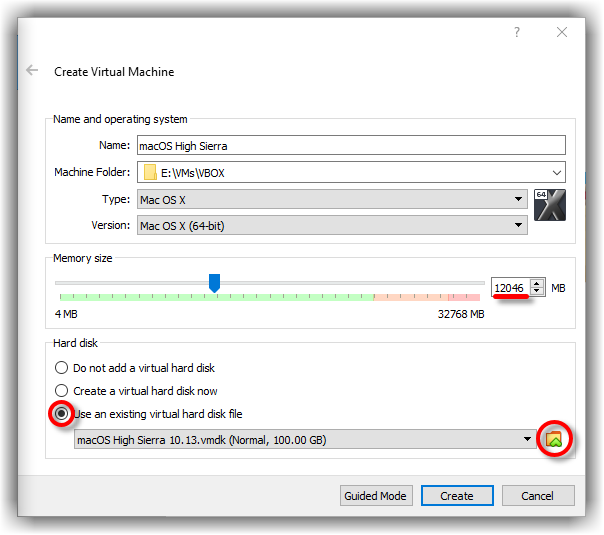
Task: Decrease memory size with down arrow
Action: click(537, 292)
